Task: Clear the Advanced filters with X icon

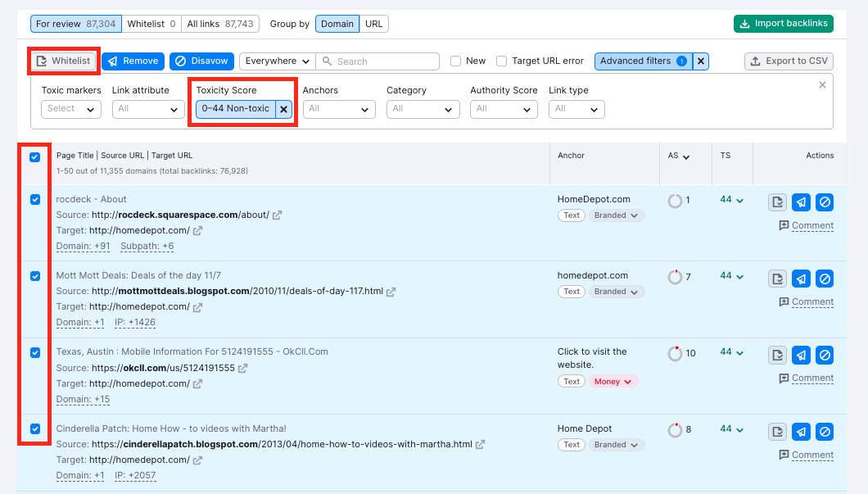Action: (x=701, y=61)
